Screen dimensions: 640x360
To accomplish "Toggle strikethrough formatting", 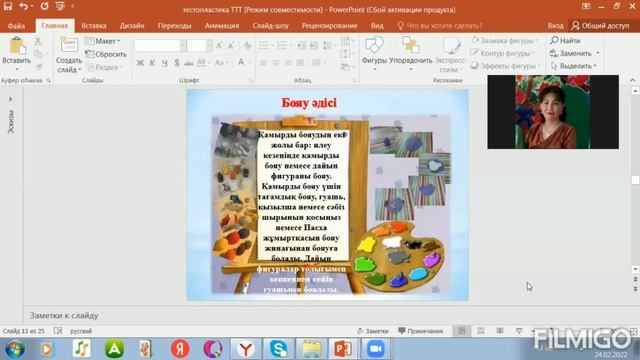I will click(x=189, y=63).
